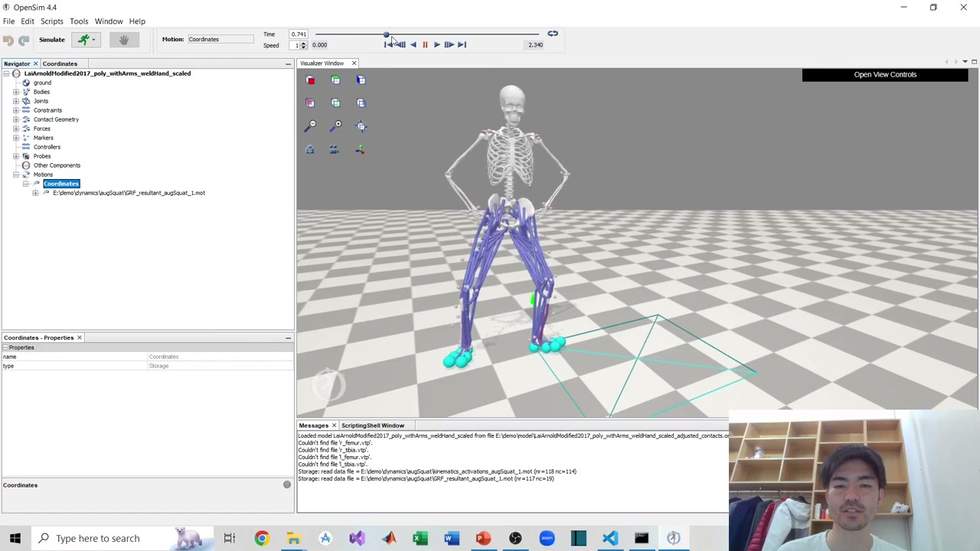Open the Edit menu
Image resolution: width=980 pixels, height=551 pixels.
(x=28, y=21)
